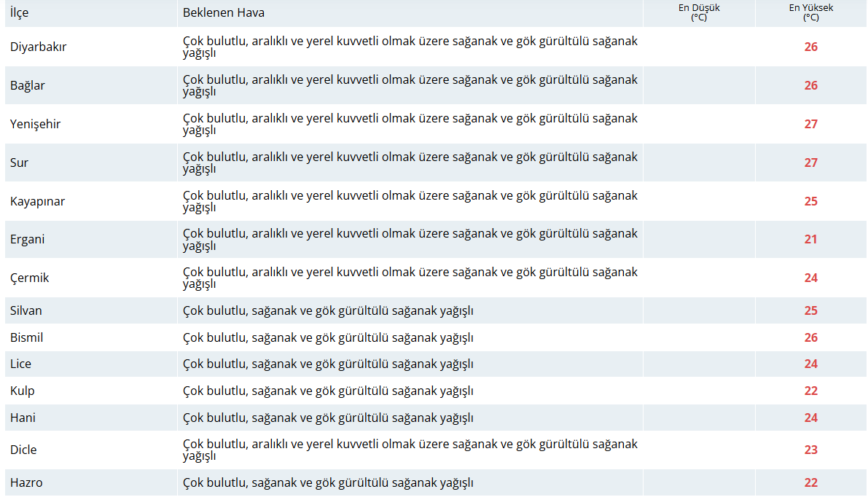Viewport: 868px width, 497px height.
Task: Click the İlçe column header
Action: [20, 12]
